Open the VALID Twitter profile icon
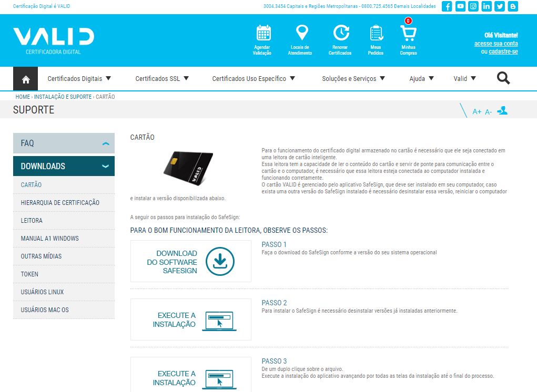Screen dimensions: 537x392 pos(500,6)
